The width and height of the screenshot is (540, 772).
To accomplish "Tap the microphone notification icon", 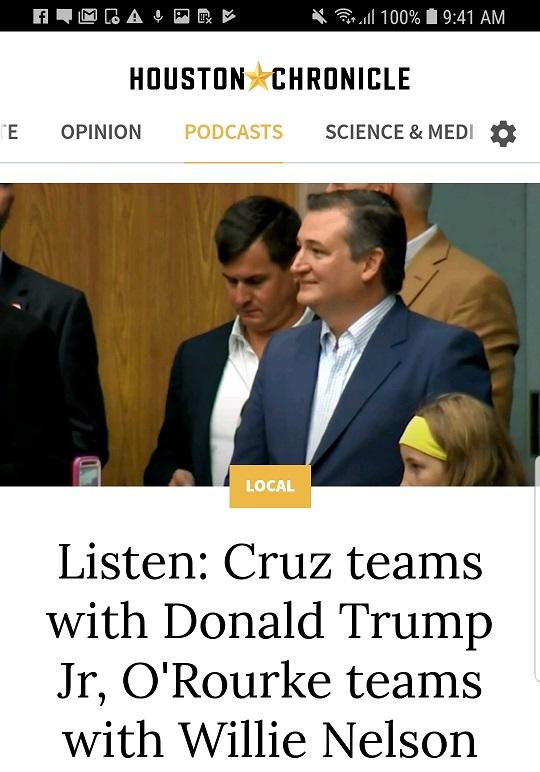I will pos(158,17).
